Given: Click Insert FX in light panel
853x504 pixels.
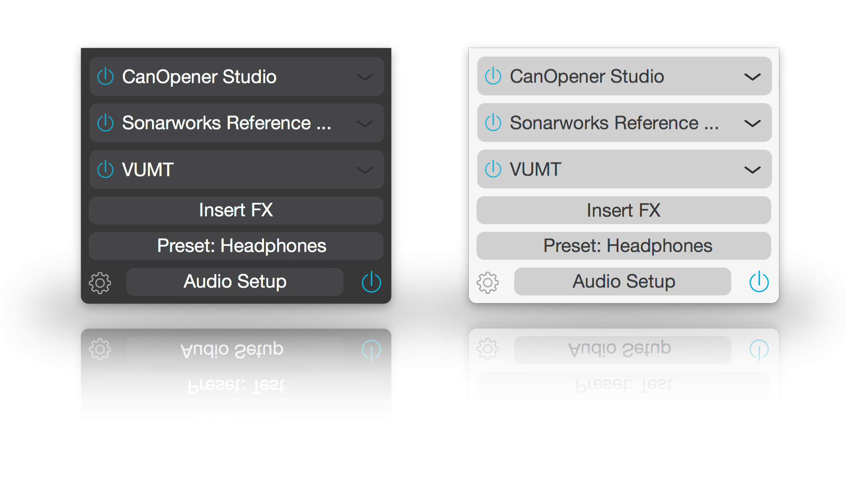Looking at the screenshot, I should (x=623, y=210).
